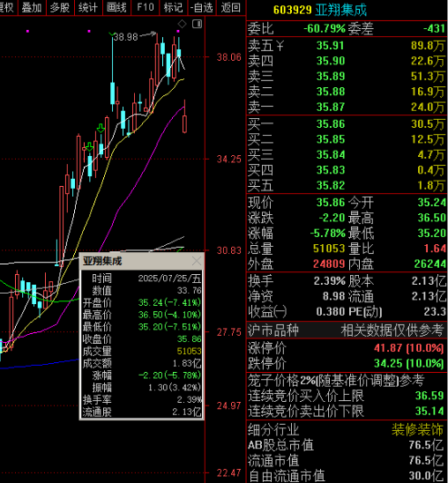Close the 亚翔集成 data popup
The height and width of the screenshot is (483, 448).
[x=197, y=261]
